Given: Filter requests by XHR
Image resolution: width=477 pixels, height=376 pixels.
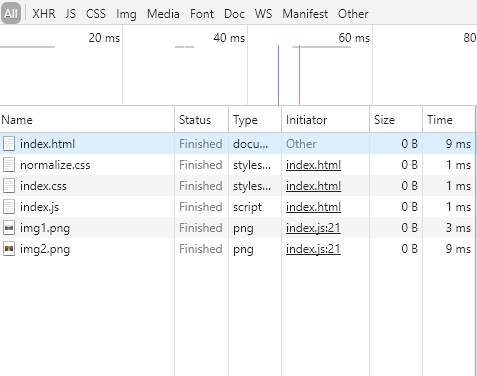Looking at the screenshot, I should tap(44, 14).
